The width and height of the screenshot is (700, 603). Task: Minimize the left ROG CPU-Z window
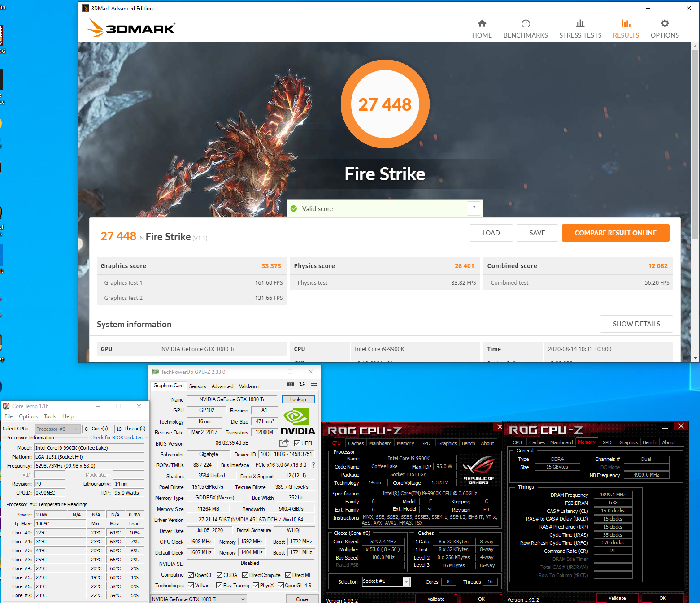(484, 429)
